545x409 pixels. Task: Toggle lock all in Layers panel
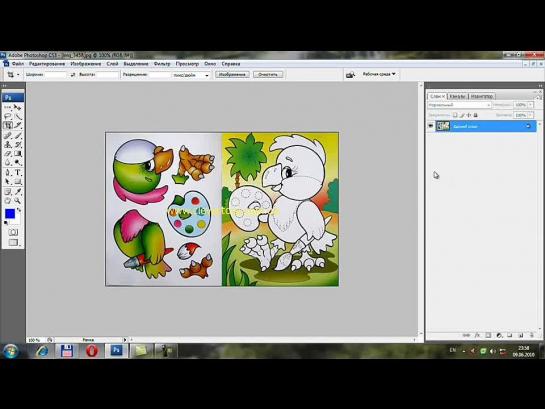coord(475,115)
